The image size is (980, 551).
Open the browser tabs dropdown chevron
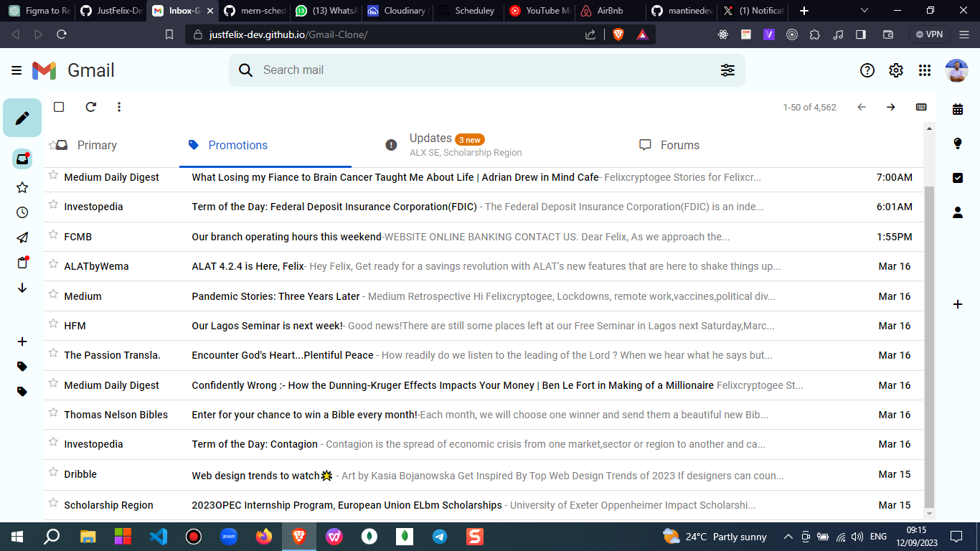point(864,11)
